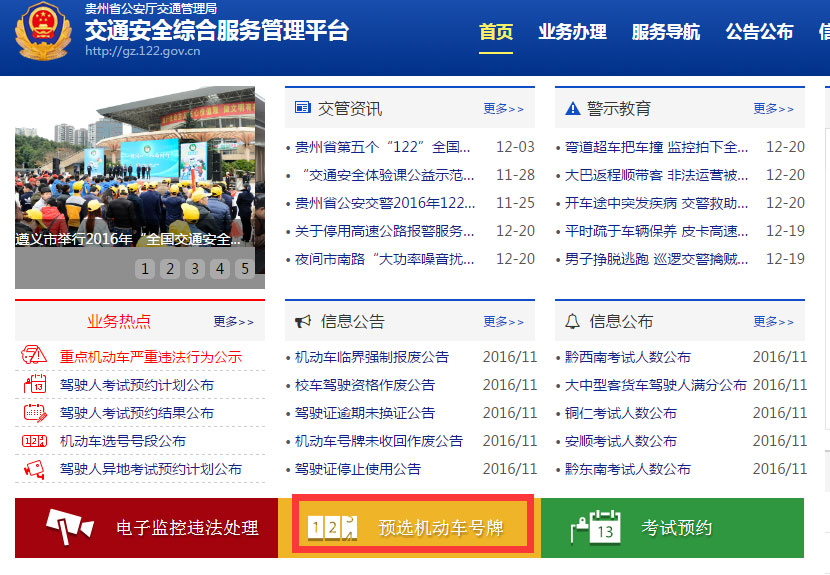Screen dimensions: 830x575
Task: Click icon beside 驾驶人异地考试预约计划公布
Action: 34,469
